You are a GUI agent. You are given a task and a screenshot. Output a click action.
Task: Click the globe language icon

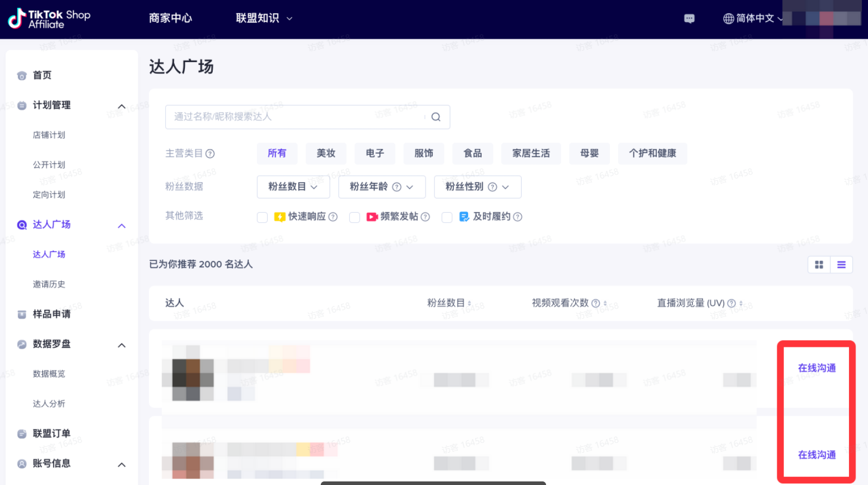click(728, 18)
